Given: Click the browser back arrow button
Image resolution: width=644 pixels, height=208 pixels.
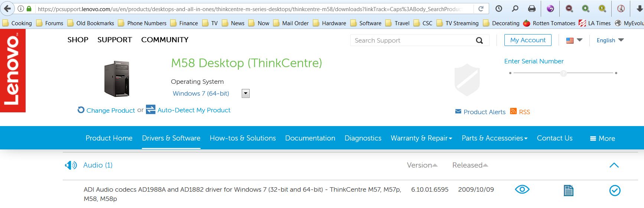Looking at the screenshot, I should (7, 9).
